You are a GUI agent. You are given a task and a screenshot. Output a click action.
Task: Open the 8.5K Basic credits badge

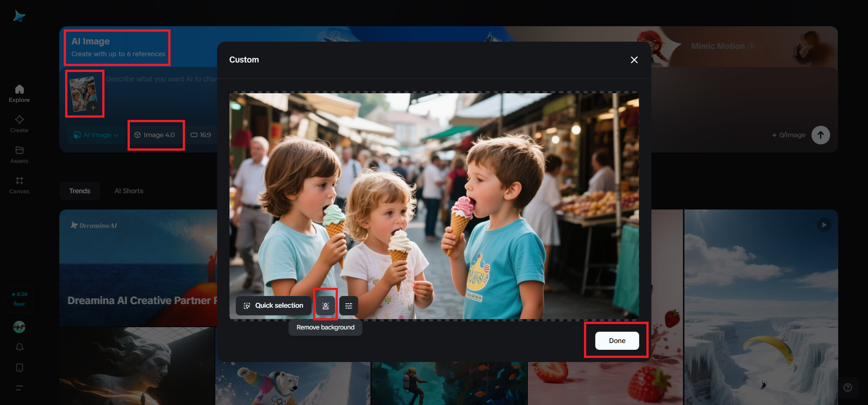pos(19,299)
